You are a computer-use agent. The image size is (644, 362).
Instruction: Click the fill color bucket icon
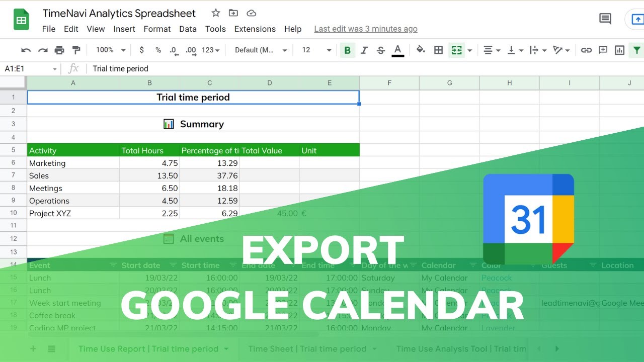click(x=421, y=50)
